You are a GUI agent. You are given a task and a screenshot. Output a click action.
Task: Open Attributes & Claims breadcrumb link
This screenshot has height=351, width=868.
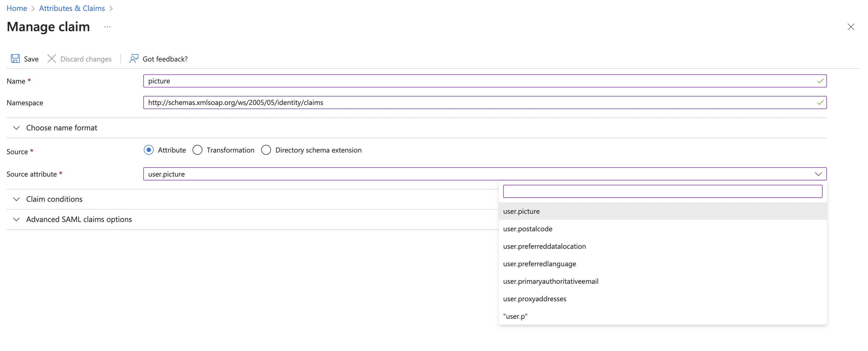click(x=72, y=8)
